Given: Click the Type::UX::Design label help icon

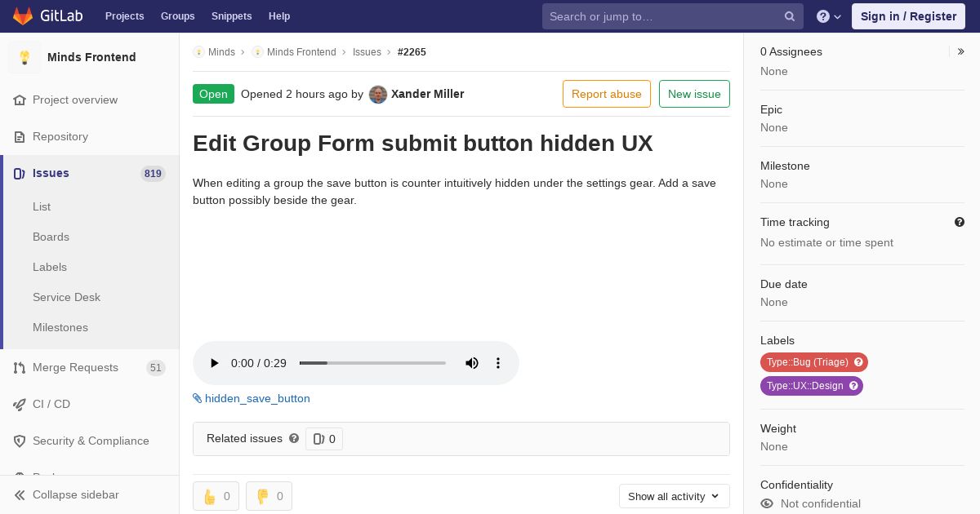Looking at the screenshot, I should pyautogui.click(x=853, y=386).
